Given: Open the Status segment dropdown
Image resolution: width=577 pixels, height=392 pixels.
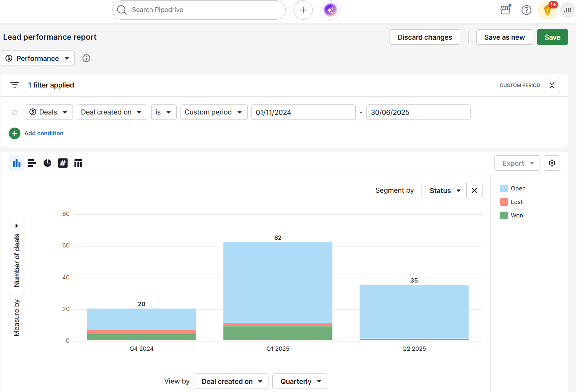Looking at the screenshot, I should (x=444, y=190).
